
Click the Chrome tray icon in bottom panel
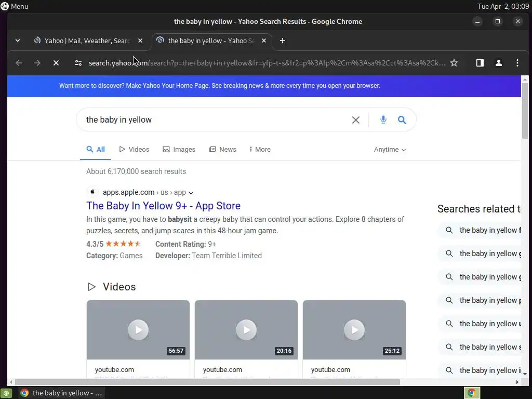click(x=472, y=393)
